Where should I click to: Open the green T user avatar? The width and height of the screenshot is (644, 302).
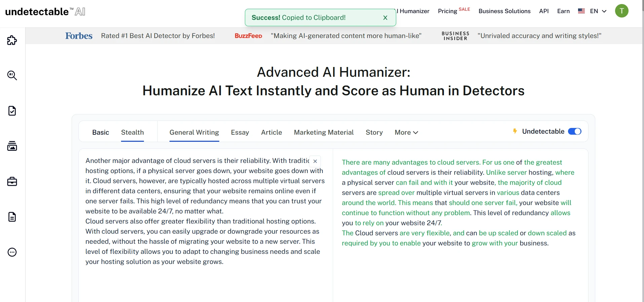(621, 11)
